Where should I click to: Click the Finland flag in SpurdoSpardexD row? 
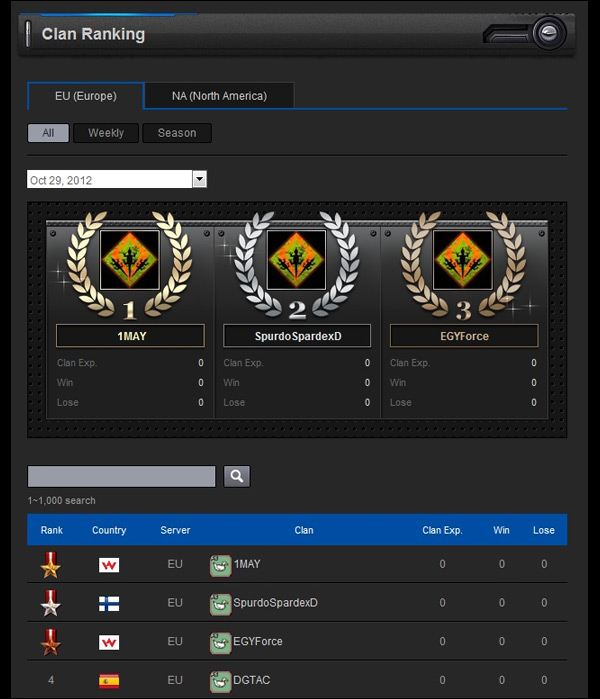[x=109, y=604]
